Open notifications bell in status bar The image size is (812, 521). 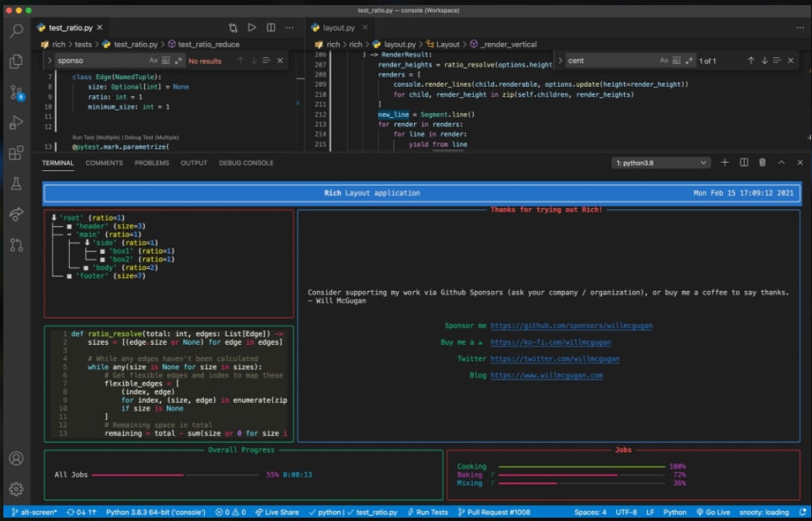point(802,513)
